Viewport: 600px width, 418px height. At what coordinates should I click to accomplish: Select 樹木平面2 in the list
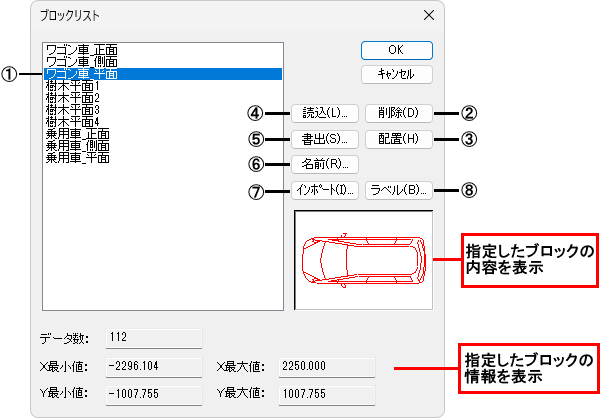click(x=163, y=98)
